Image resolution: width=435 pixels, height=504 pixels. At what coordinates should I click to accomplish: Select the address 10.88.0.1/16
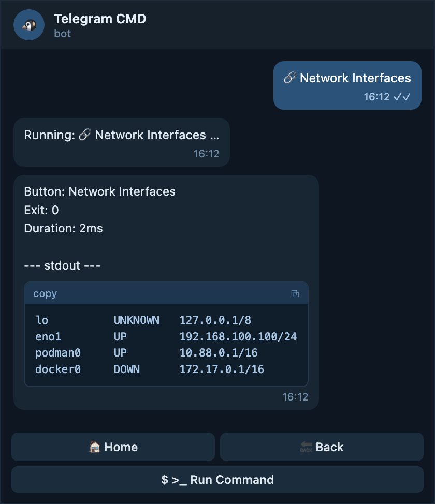[219, 353]
